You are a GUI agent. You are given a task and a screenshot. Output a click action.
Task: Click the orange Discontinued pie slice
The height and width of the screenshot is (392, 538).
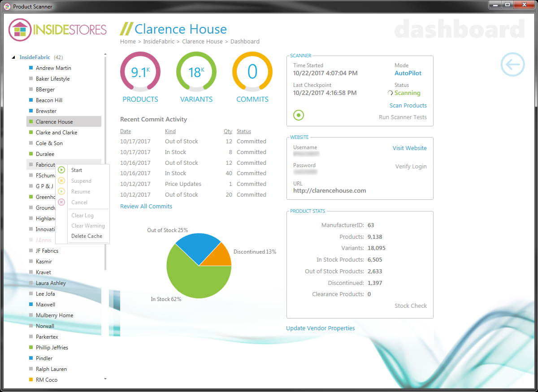click(220, 257)
